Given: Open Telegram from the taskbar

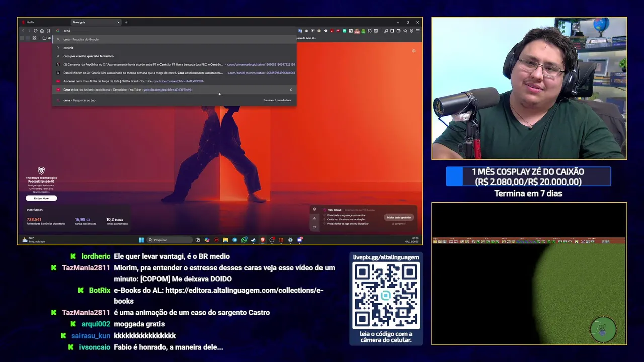Looking at the screenshot, I should [235, 240].
